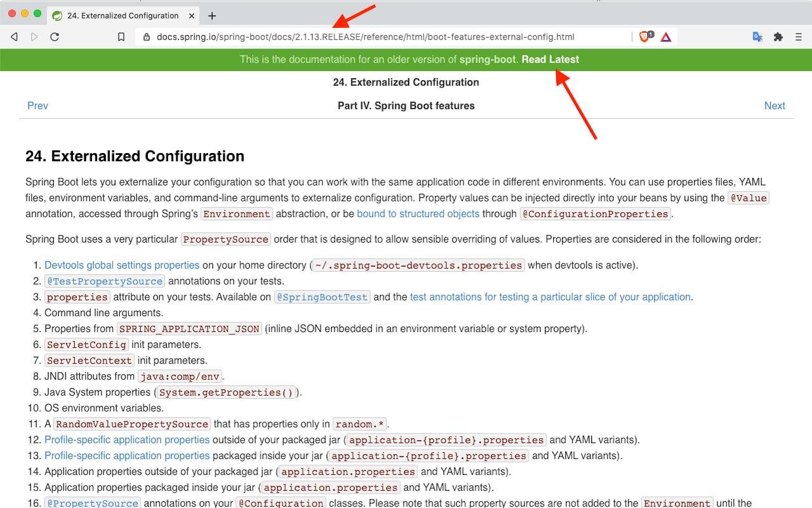The width and height of the screenshot is (812, 508).
Task: Bookmark this page with the bookmark icon
Action: coord(121,37)
